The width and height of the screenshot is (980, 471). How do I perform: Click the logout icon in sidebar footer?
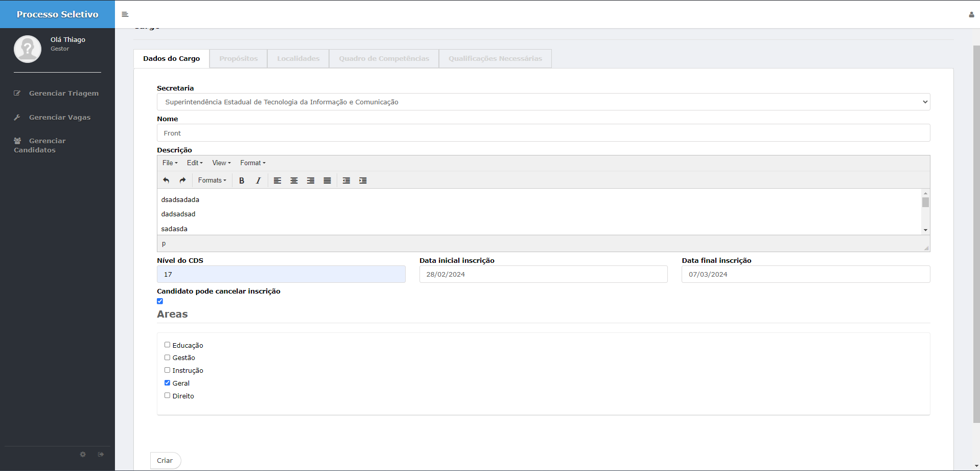tap(101, 454)
